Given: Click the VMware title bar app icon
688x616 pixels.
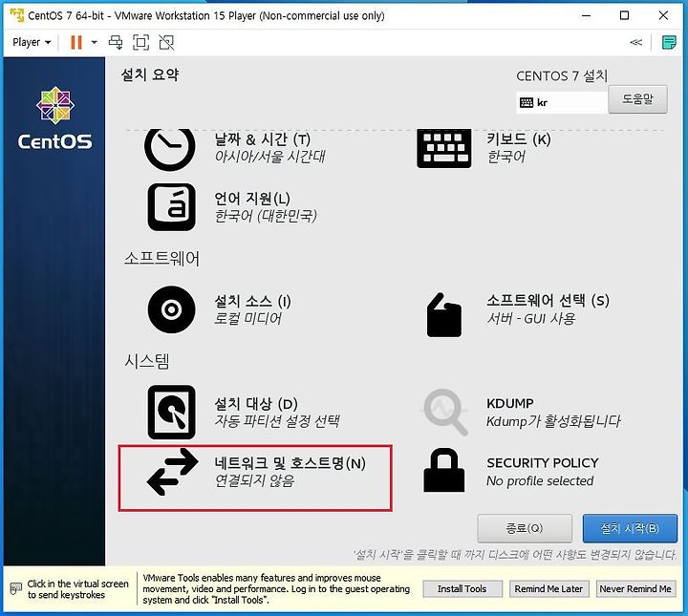Looking at the screenshot, I should pos(16,15).
